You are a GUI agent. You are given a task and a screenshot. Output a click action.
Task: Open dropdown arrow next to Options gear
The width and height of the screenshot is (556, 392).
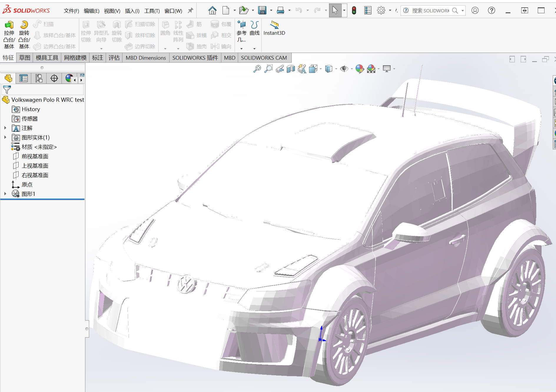pyautogui.click(x=390, y=11)
